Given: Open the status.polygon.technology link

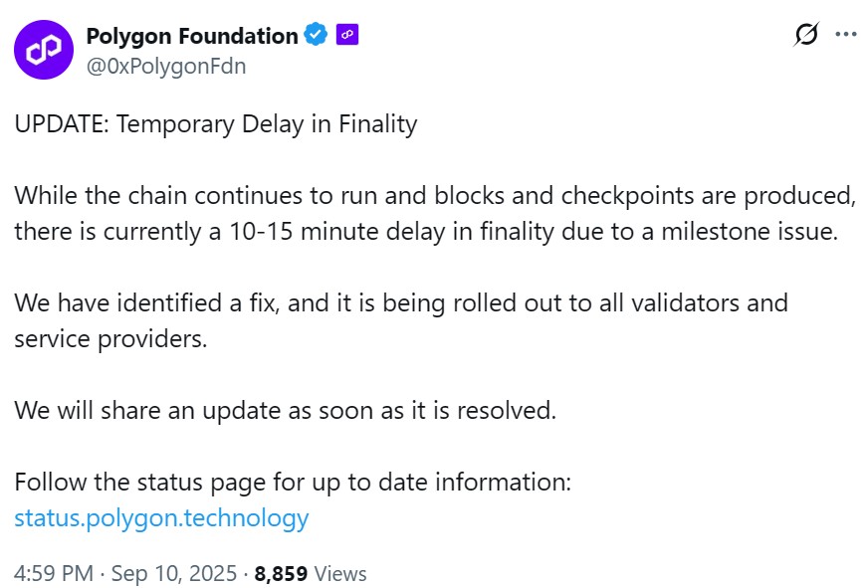Looking at the screenshot, I should (x=161, y=518).
